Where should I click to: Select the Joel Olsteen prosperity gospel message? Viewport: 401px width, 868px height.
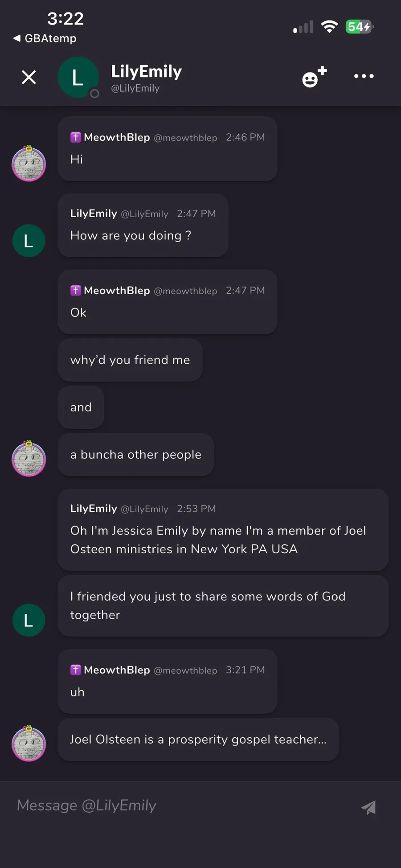click(x=198, y=739)
